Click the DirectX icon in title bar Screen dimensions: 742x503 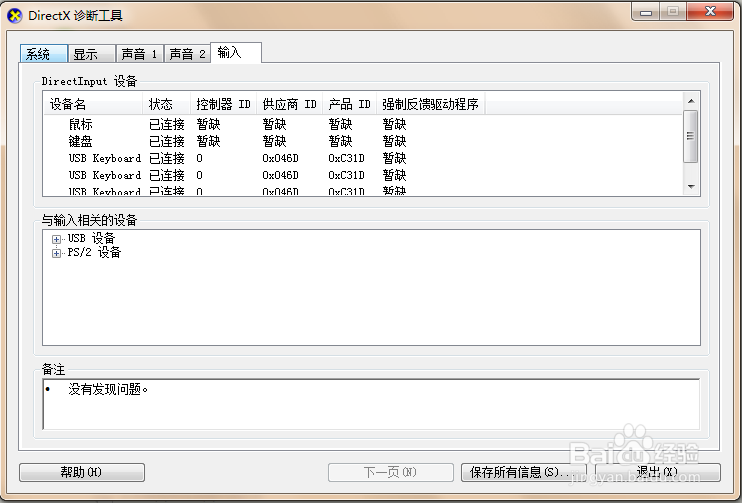click(15, 16)
